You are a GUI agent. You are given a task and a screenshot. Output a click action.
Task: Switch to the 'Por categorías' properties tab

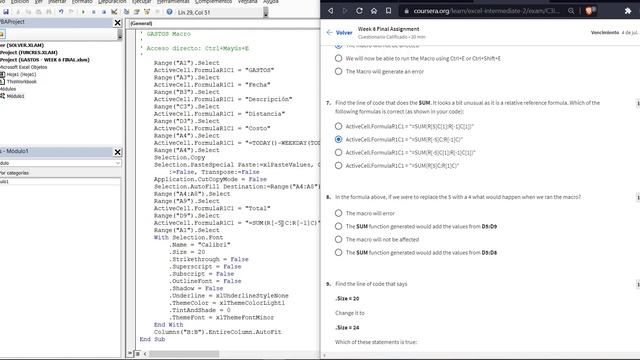(x=15, y=173)
